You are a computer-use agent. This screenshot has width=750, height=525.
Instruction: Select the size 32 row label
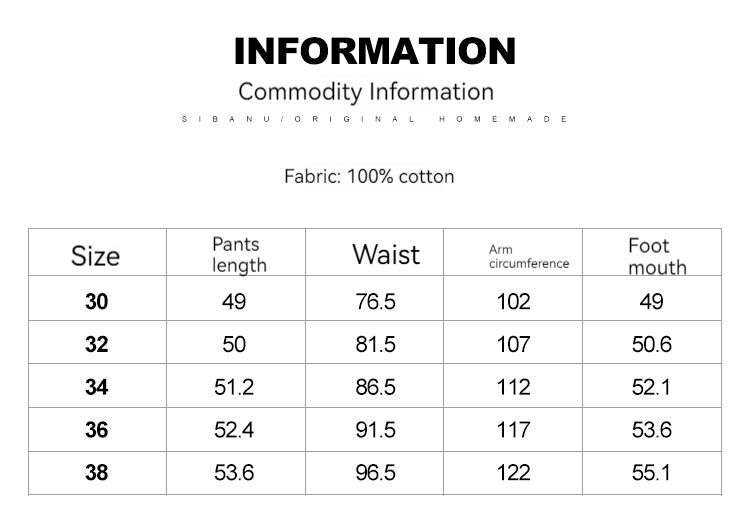[96, 345]
